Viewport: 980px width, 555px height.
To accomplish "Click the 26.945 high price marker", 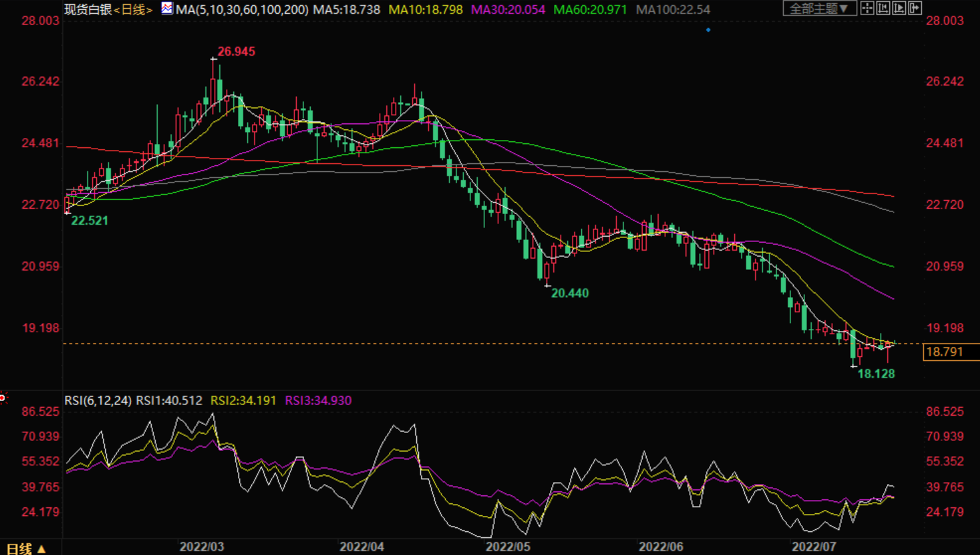I will [x=237, y=52].
